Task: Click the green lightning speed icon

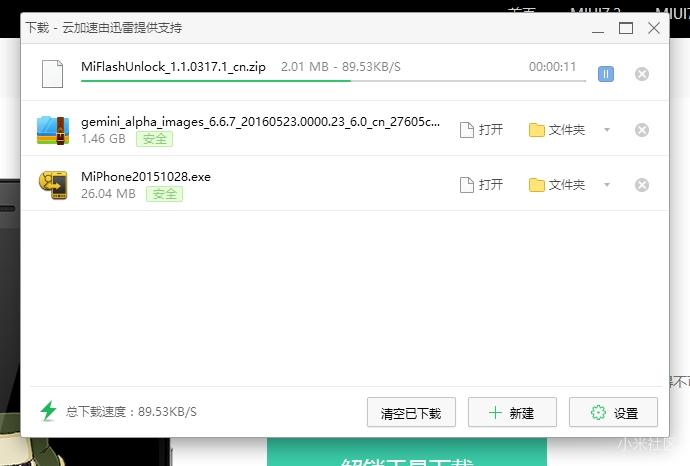Action: pyautogui.click(x=48, y=411)
